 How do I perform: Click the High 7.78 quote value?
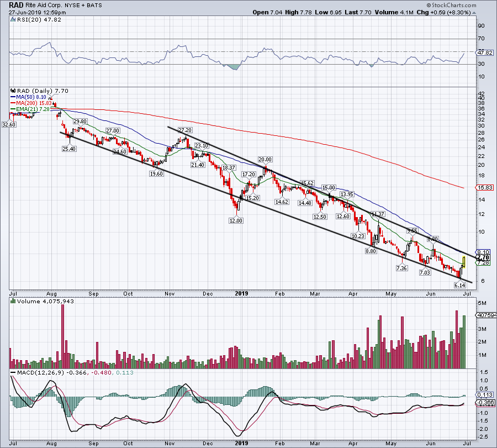298,12
